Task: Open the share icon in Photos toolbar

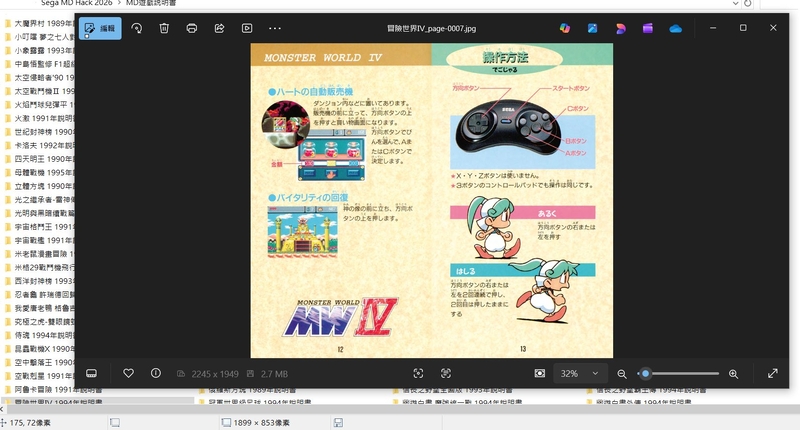Action: pos(219,29)
